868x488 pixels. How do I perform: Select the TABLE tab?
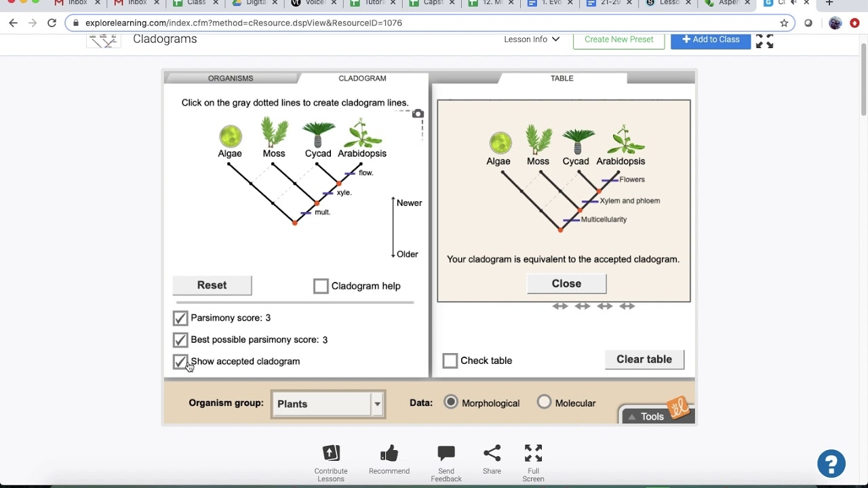click(561, 78)
